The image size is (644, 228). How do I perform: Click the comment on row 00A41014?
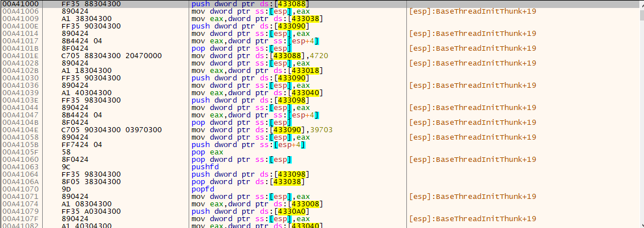click(472, 33)
